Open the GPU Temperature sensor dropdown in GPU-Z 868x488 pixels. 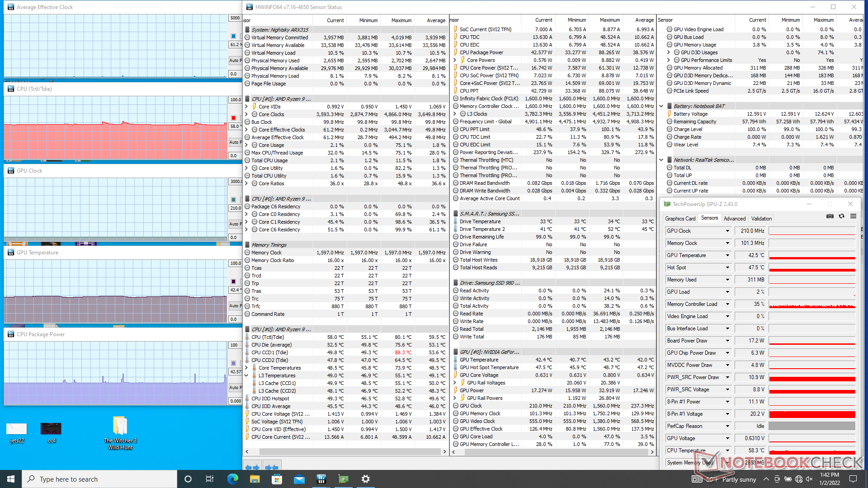click(x=727, y=255)
